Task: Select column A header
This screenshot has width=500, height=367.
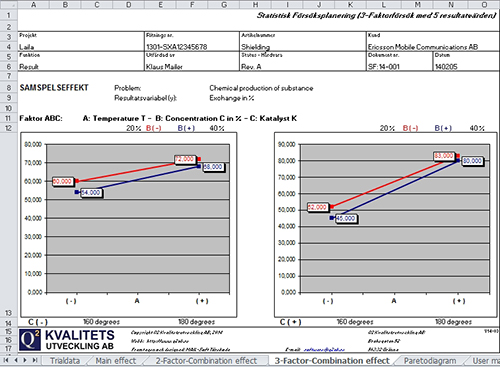Action: click(33, 4)
